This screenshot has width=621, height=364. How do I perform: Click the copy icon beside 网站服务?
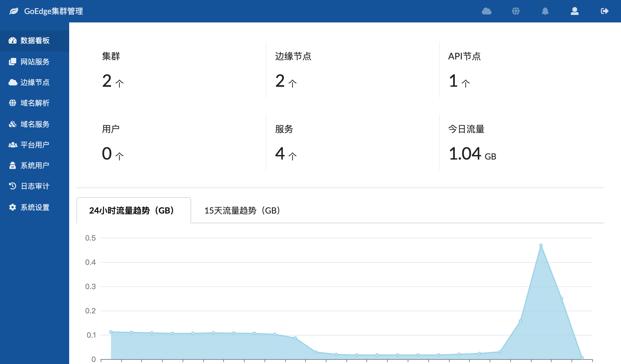click(12, 62)
